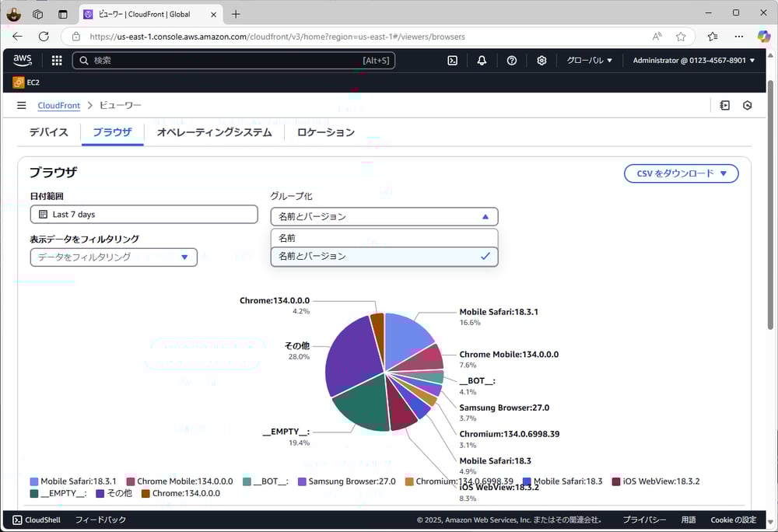The height and width of the screenshot is (532, 778).
Task: Collapse the グループ化 dropdown
Action: click(384, 217)
